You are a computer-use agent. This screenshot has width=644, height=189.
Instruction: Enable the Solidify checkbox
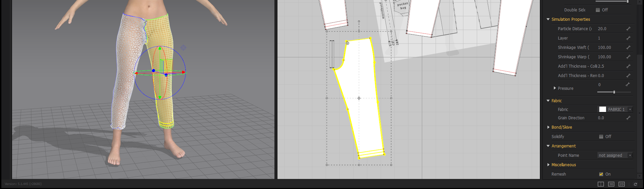(601, 137)
